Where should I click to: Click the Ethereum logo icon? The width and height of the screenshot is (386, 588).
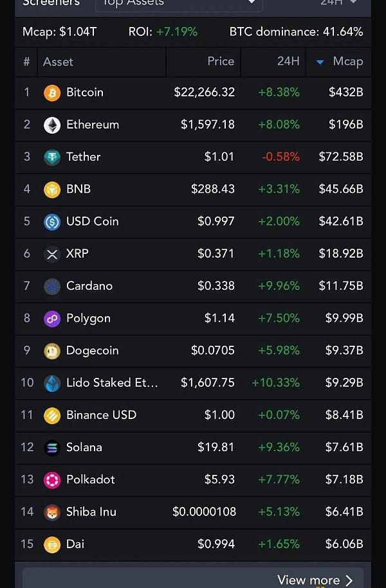(x=52, y=125)
